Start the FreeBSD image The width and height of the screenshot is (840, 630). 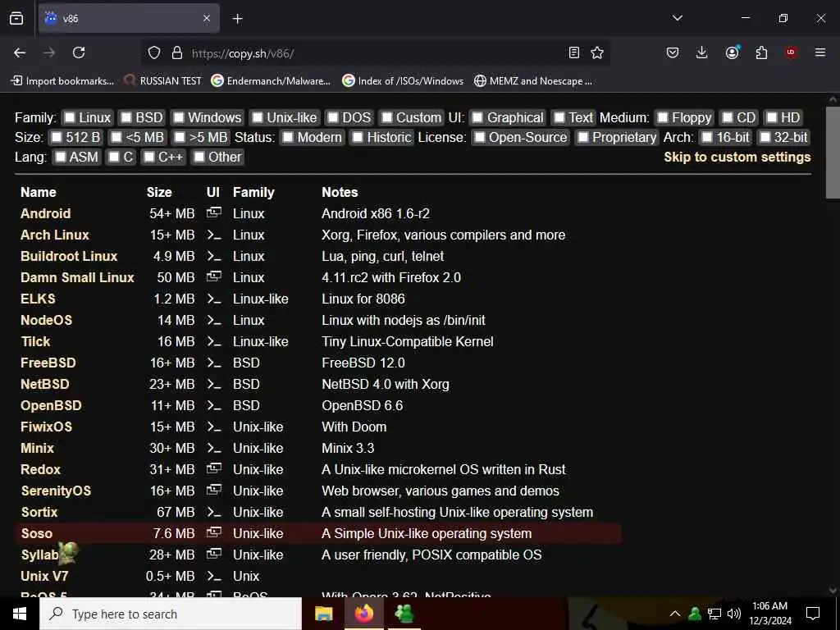point(48,363)
